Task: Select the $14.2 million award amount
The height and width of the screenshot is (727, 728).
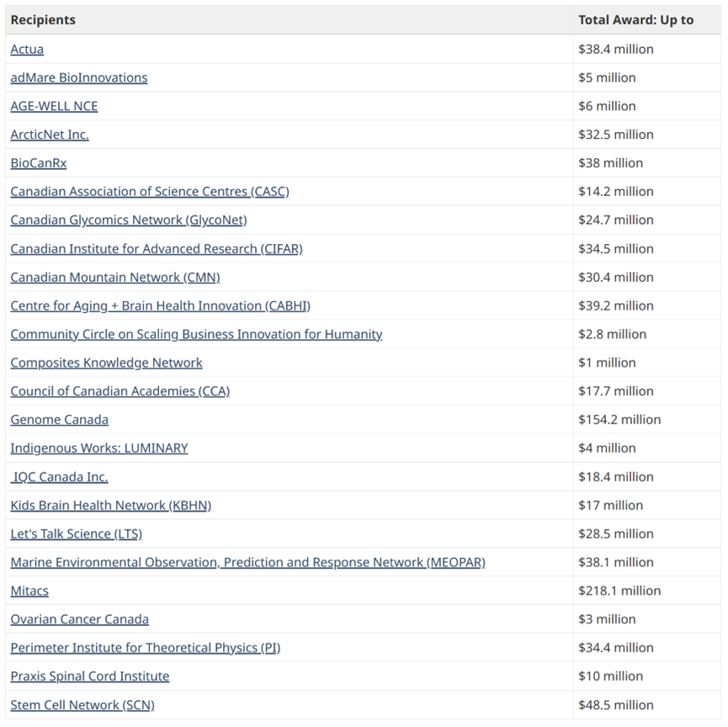Action: click(x=616, y=192)
